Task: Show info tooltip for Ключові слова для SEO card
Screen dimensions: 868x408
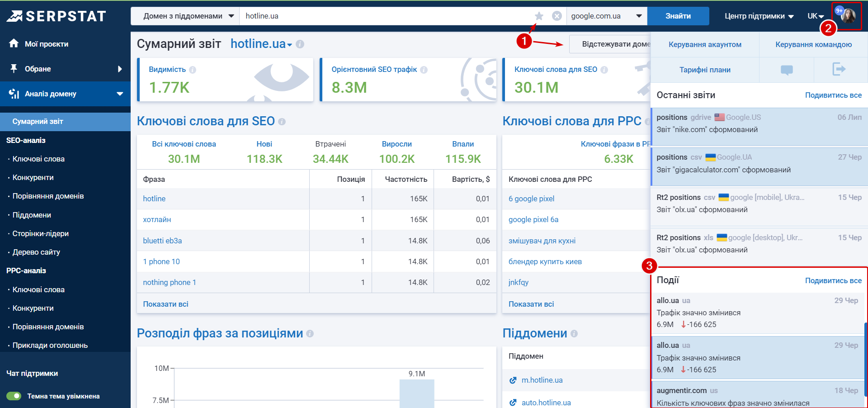Action: tap(604, 70)
